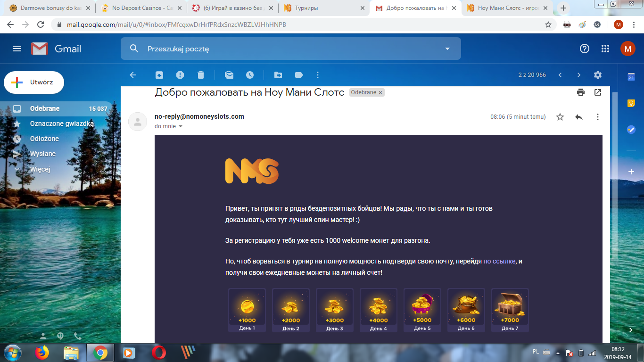Launch Opera from the taskbar
The height and width of the screenshot is (362, 644).
159,353
